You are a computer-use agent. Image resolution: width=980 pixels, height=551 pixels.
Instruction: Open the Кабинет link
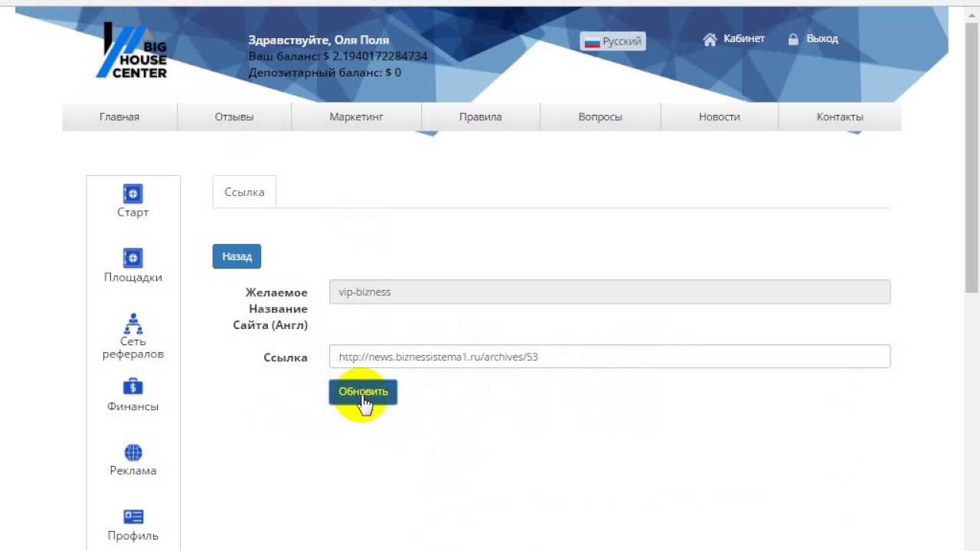pyautogui.click(x=743, y=38)
